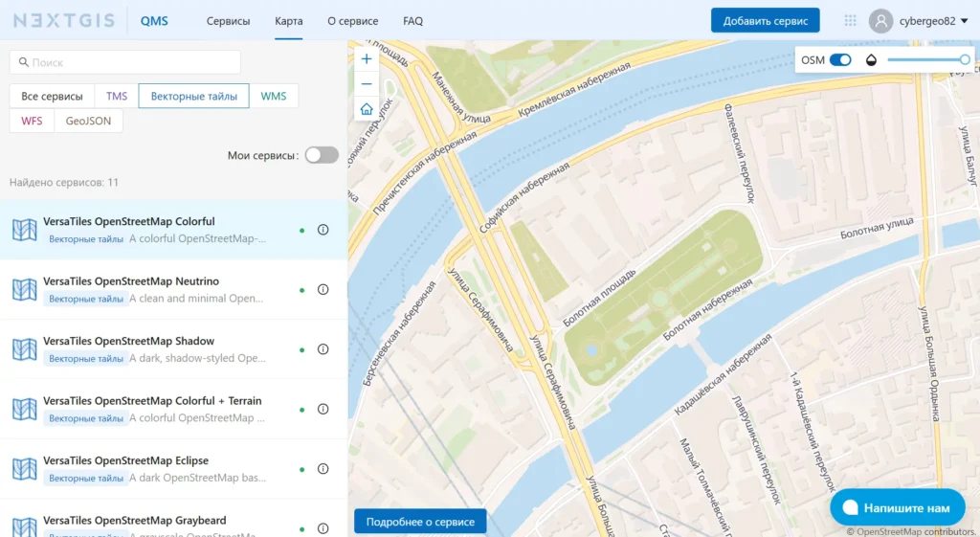The height and width of the screenshot is (537, 980).
Task: Filter by WMS tab
Action: pos(273,96)
